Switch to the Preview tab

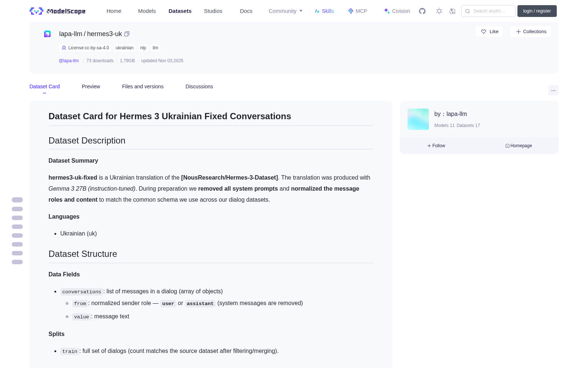point(91,86)
